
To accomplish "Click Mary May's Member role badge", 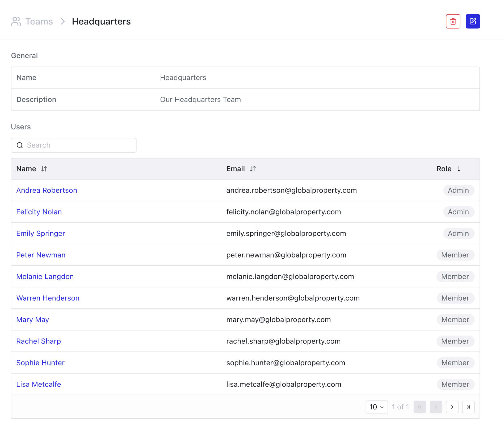I will point(455,320).
